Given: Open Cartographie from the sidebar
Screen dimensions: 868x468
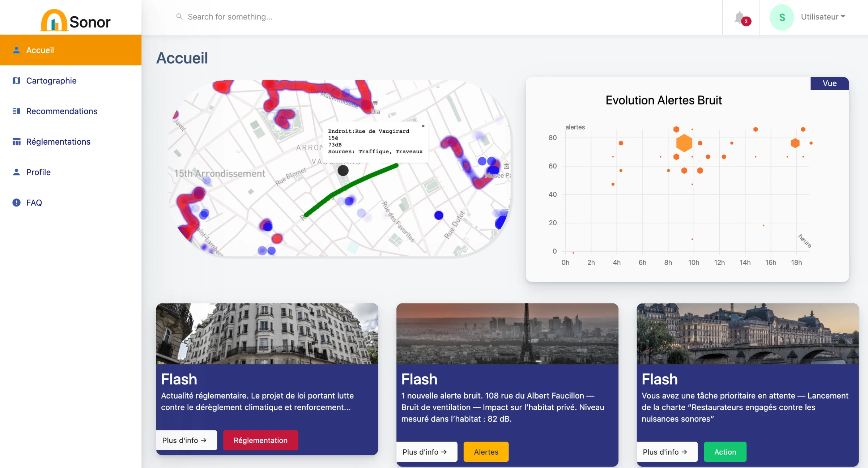Looking at the screenshot, I should (x=71, y=81).
